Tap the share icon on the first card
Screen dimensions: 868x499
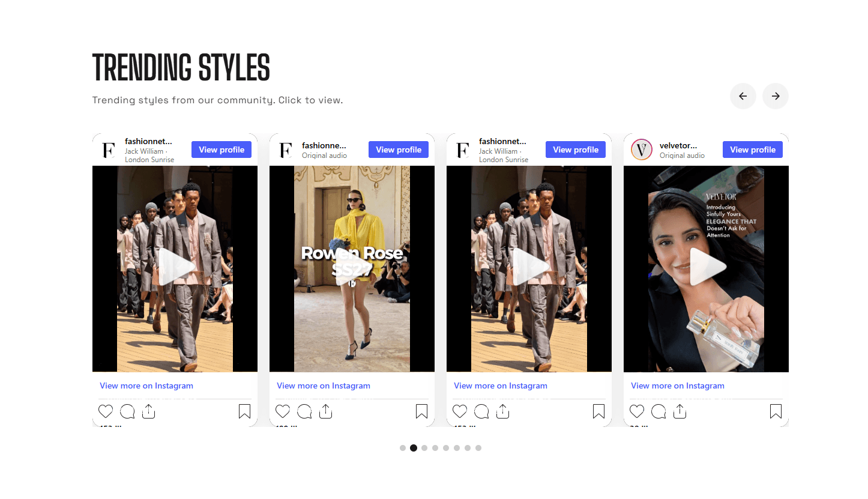[148, 411]
